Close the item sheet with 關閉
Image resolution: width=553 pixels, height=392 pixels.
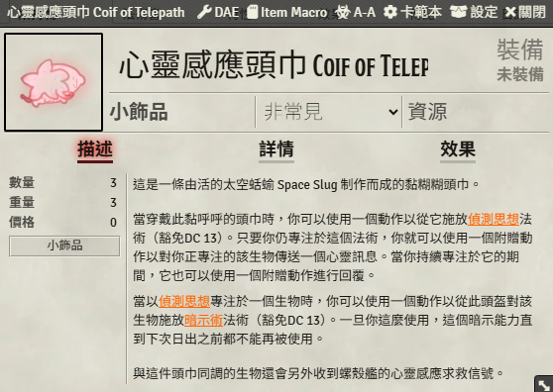pos(525,12)
